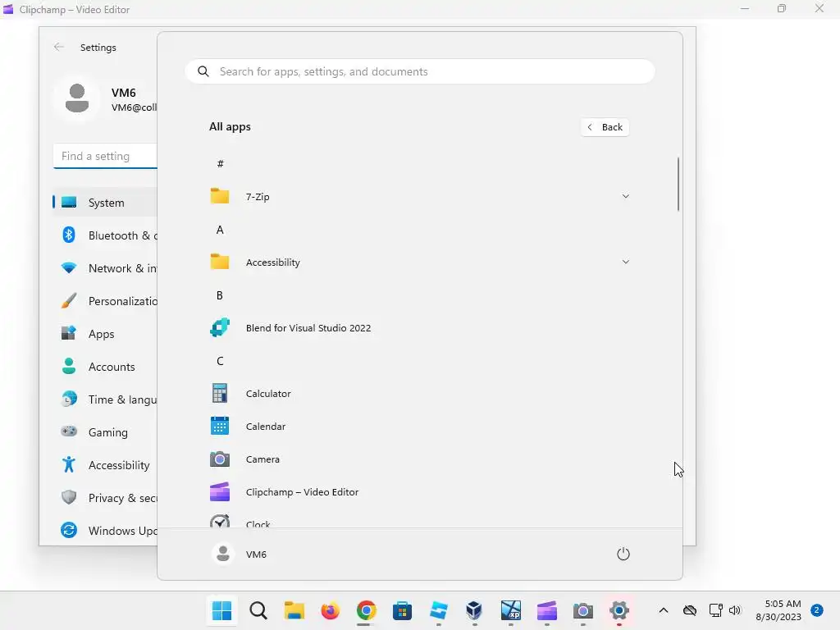Screen dimensions: 840x630
Task: Open the Accessibility folder icon in All apps
Action: point(220,262)
